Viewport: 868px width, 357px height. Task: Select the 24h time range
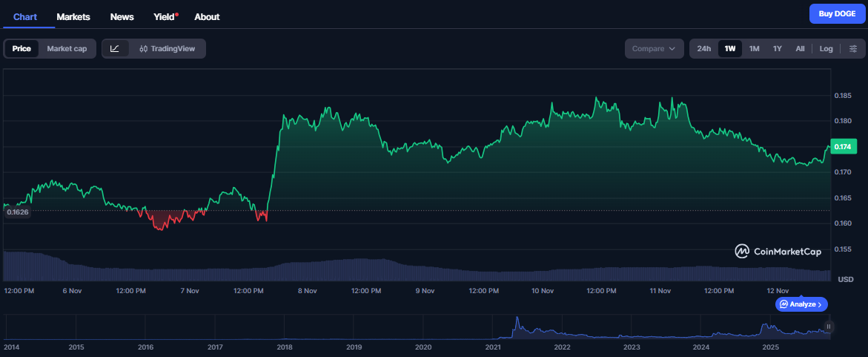click(x=704, y=49)
